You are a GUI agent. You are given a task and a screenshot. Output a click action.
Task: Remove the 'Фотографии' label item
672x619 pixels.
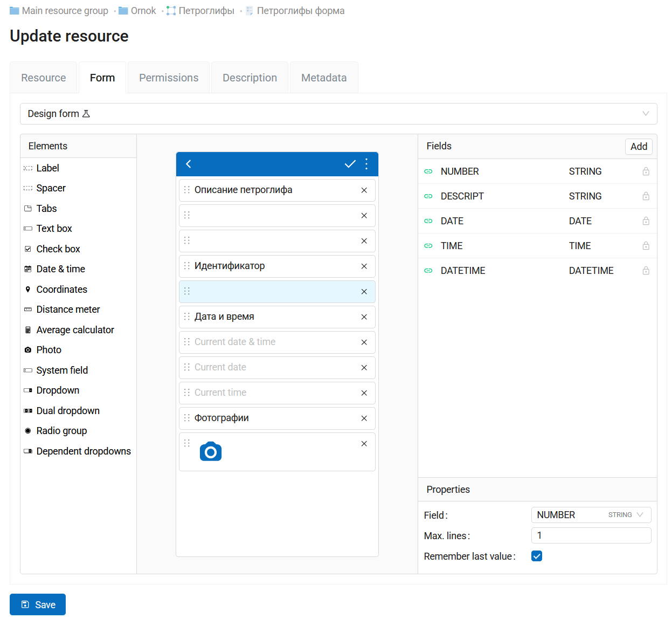(x=364, y=418)
